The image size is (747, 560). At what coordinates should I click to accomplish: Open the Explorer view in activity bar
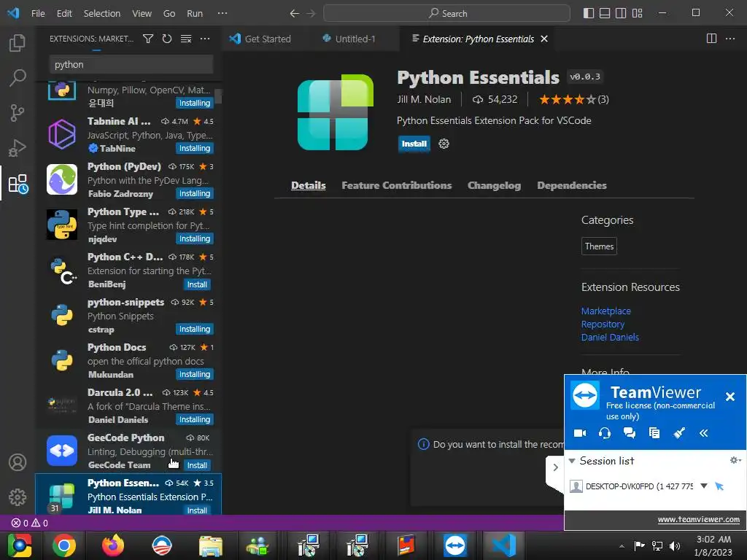[x=18, y=43]
